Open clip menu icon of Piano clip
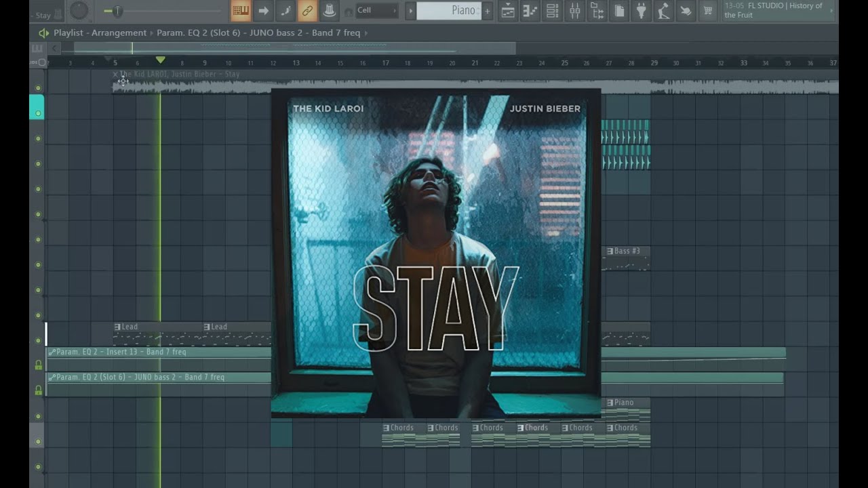Image resolution: width=868 pixels, height=488 pixels. tap(610, 403)
